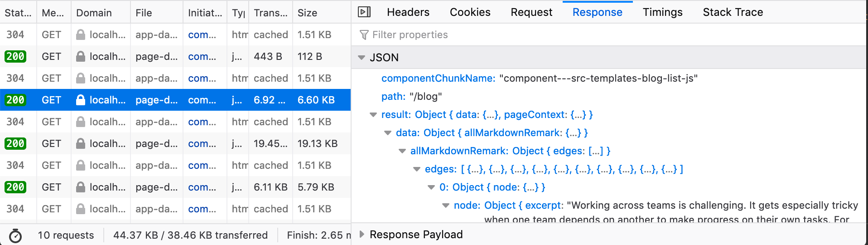Expand the Response Payload section

click(362, 235)
